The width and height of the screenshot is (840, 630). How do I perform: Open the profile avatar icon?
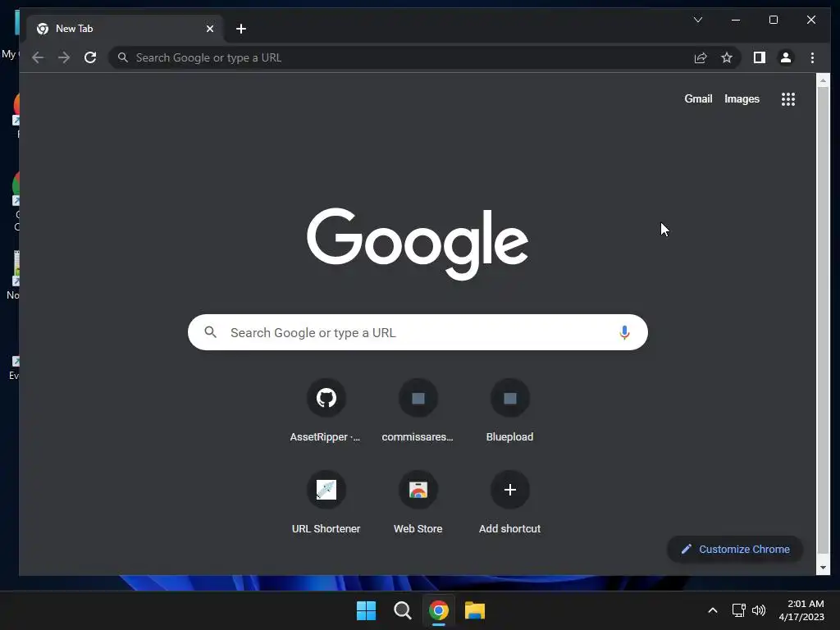(x=785, y=58)
